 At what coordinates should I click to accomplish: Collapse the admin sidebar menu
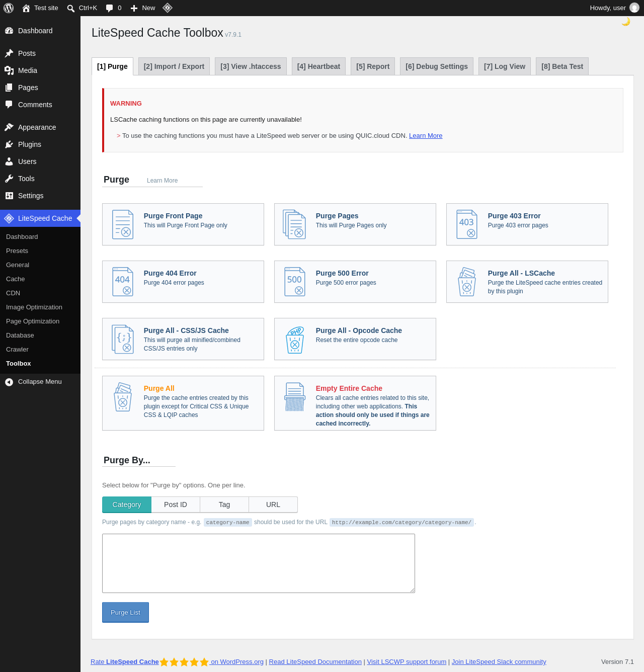click(40, 382)
